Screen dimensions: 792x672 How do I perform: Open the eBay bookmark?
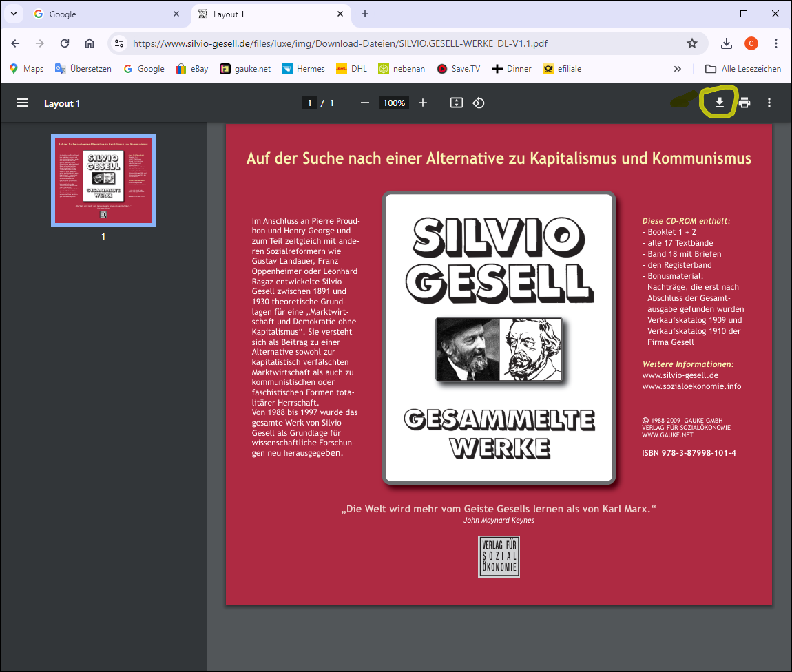pyautogui.click(x=192, y=69)
